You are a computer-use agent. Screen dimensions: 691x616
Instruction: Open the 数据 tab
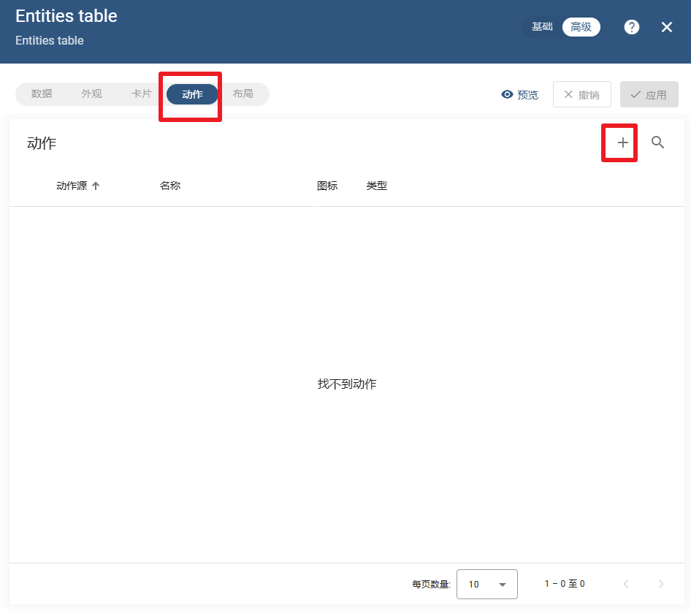click(x=42, y=94)
